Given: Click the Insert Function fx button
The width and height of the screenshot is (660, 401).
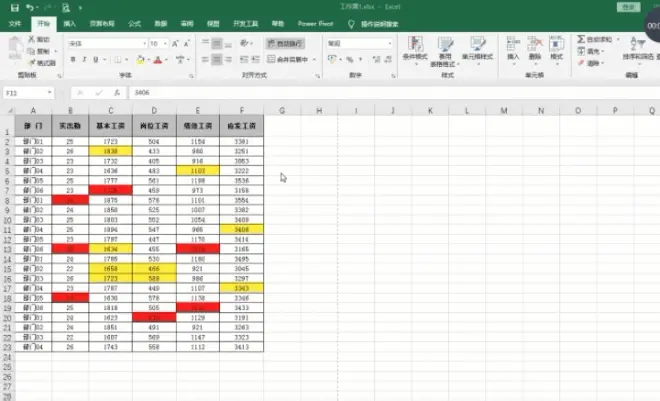Looking at the screenshot, I should coord(117,93).
